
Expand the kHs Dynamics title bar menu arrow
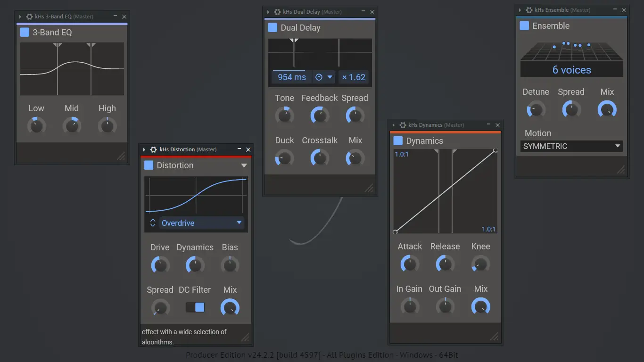pyautogui.click(x=394, y=125)
